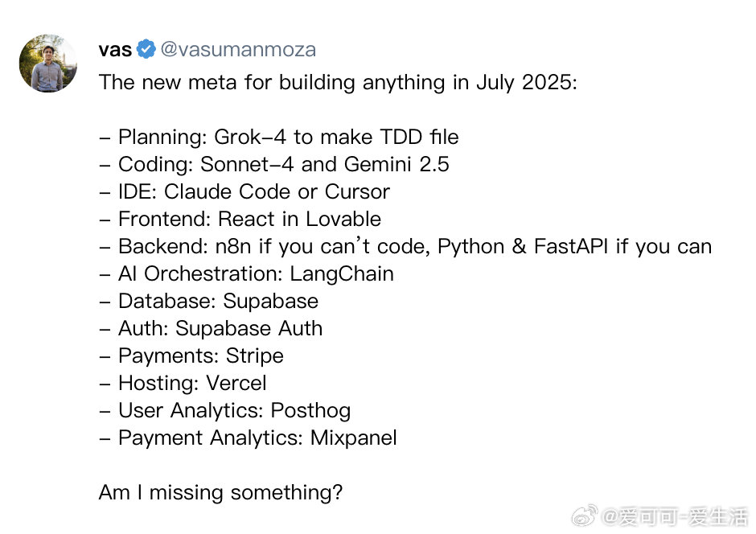This screenshot has height=534, width=756.
Task: Click the "Am I missing something?" text
Action: (220, 493)
